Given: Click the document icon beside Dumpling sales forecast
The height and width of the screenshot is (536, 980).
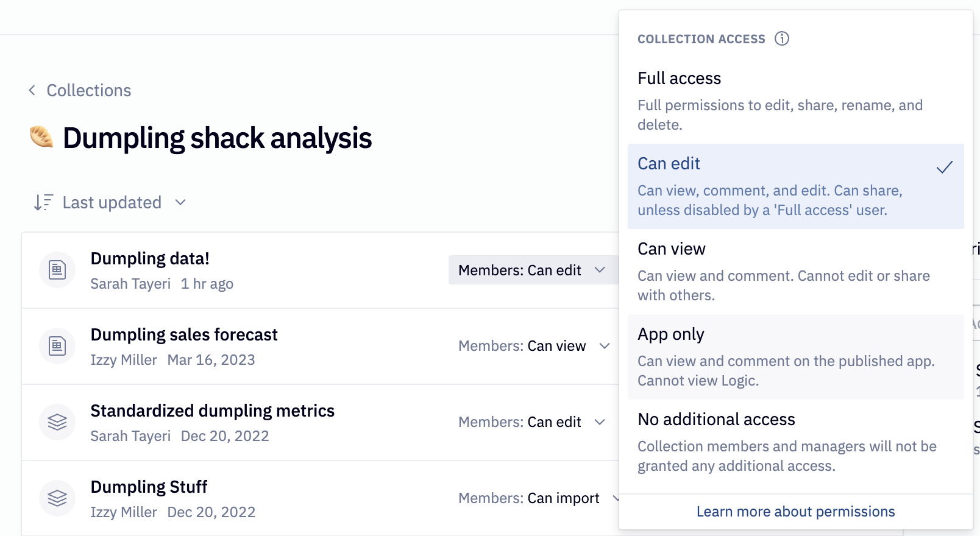Looking at the screenshot, I should (x=57, y=345).
